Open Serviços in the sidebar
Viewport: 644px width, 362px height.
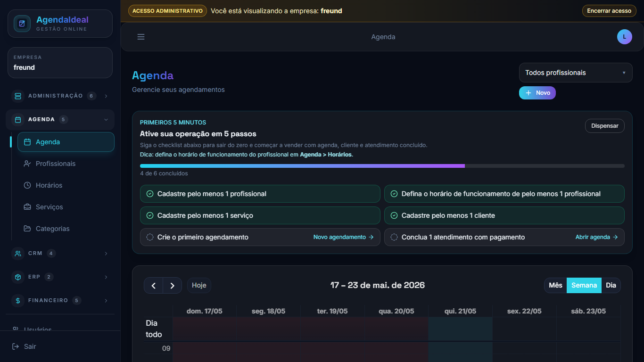(x=66, y=207)
